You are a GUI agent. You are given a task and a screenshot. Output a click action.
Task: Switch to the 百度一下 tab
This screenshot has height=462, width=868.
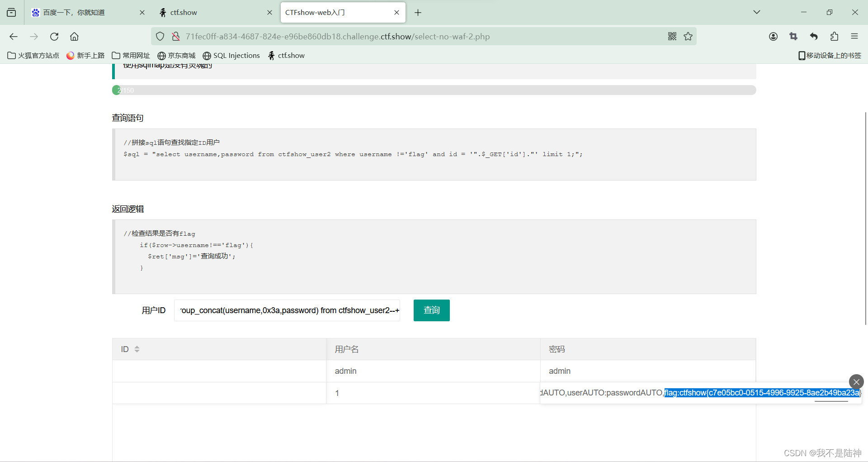point(88,13)
